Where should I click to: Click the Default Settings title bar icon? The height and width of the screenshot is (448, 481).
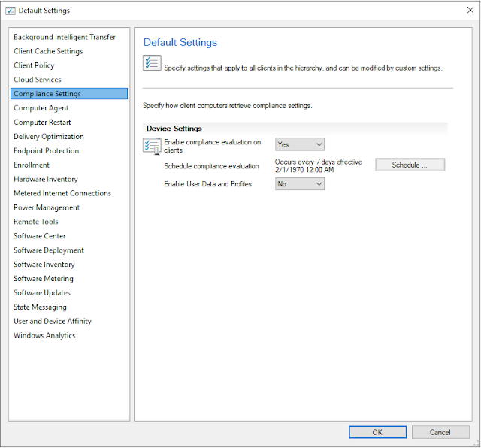pos(11,11)
